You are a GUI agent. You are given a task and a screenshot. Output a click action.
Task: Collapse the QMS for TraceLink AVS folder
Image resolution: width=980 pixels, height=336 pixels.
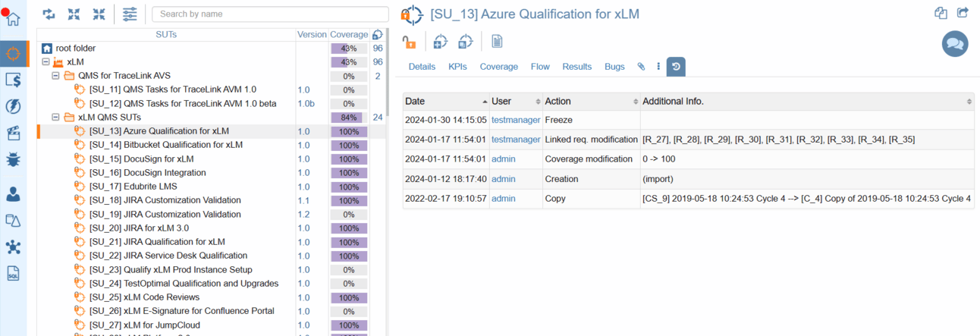click(x=55, y=76)
